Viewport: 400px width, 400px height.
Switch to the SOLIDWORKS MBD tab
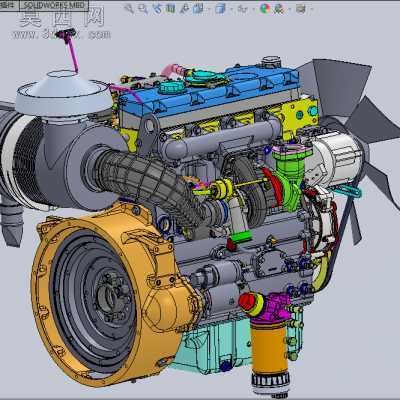(x=54, y=5)
